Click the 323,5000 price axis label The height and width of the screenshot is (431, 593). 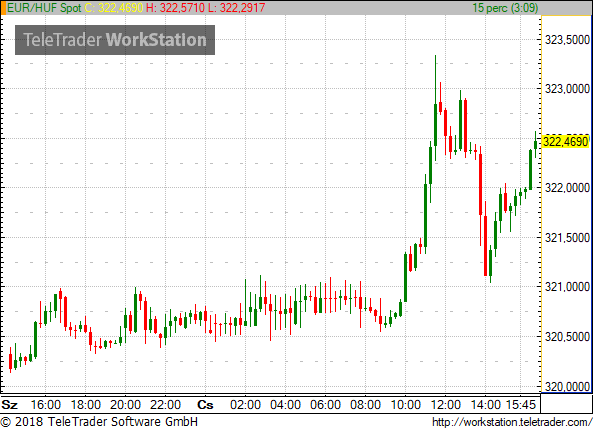click(567, 39)
